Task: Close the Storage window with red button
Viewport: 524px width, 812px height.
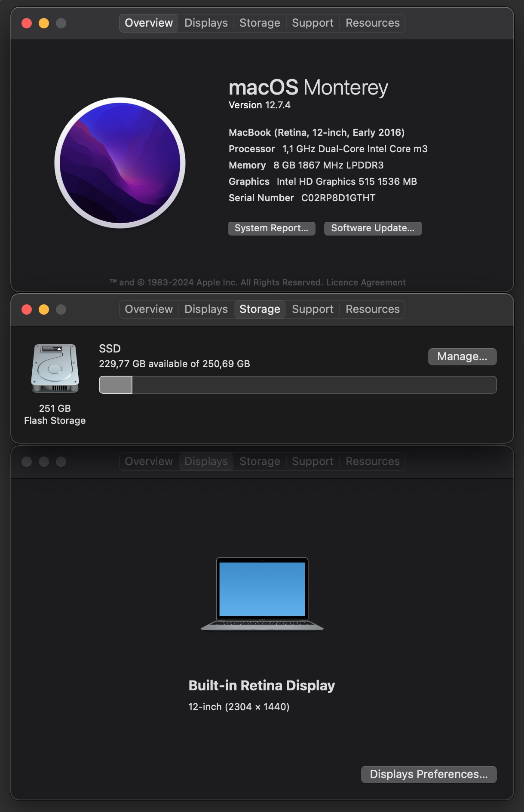Action: click(27, 309)
